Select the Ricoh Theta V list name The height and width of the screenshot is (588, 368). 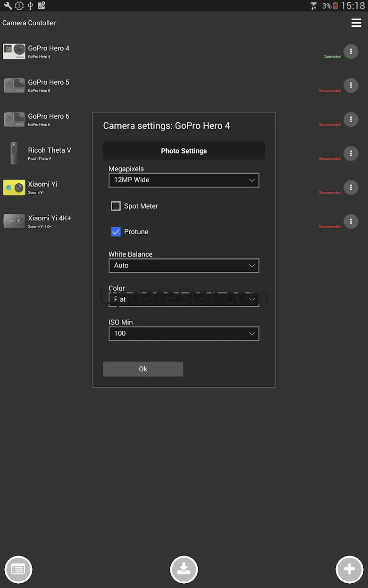pos(50,150)
